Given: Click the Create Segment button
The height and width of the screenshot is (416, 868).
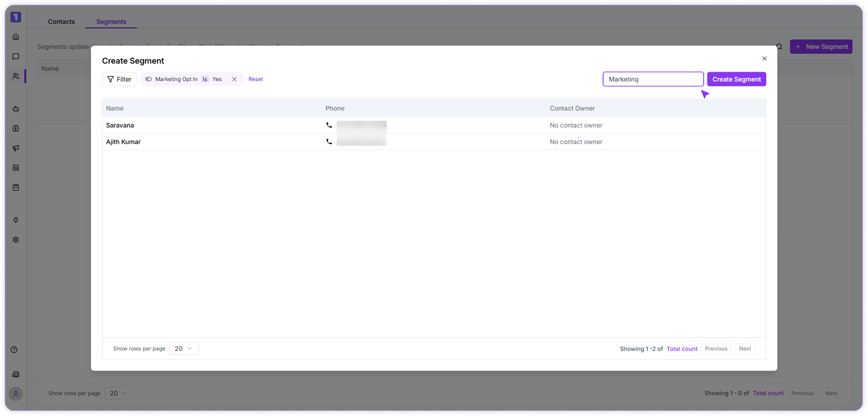Looking at the screenshot, I should (737, 79).
